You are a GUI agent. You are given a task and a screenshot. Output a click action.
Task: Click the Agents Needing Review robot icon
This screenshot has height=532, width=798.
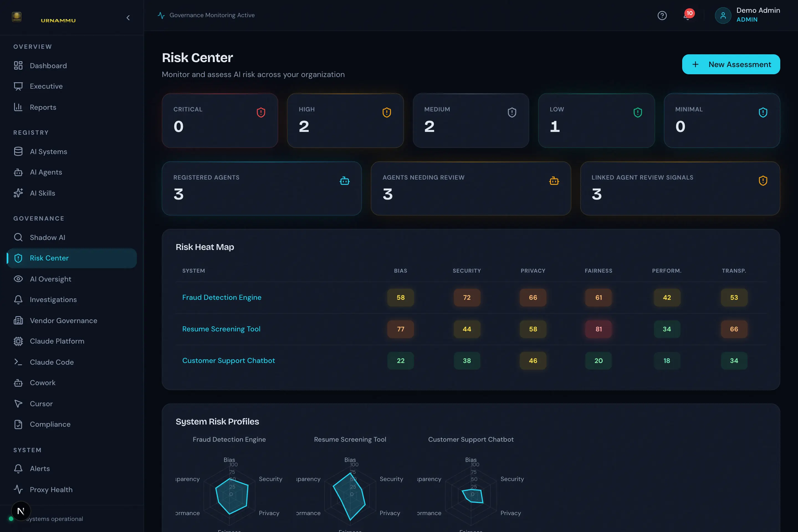[554, 181]
